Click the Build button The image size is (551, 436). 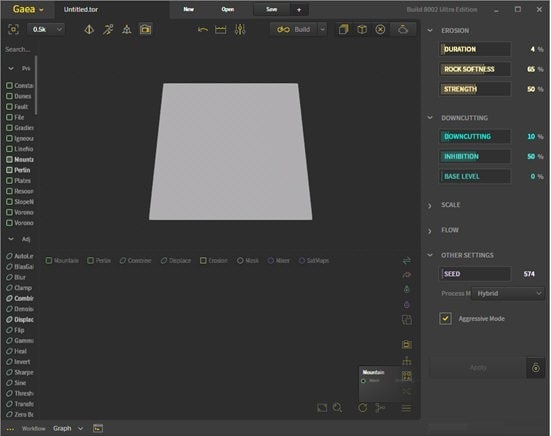294,30
